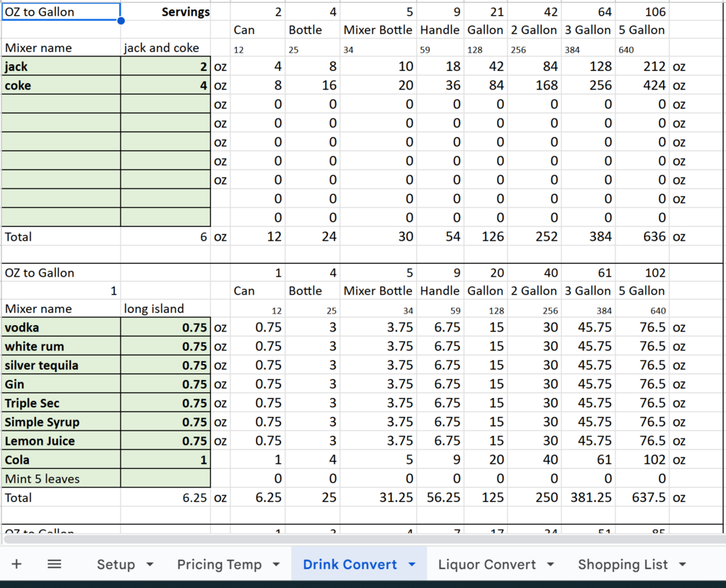This screenshot has width=726, height=588.
Task: Click the jack 212 oz cell
Action: (x=642, y=66)
